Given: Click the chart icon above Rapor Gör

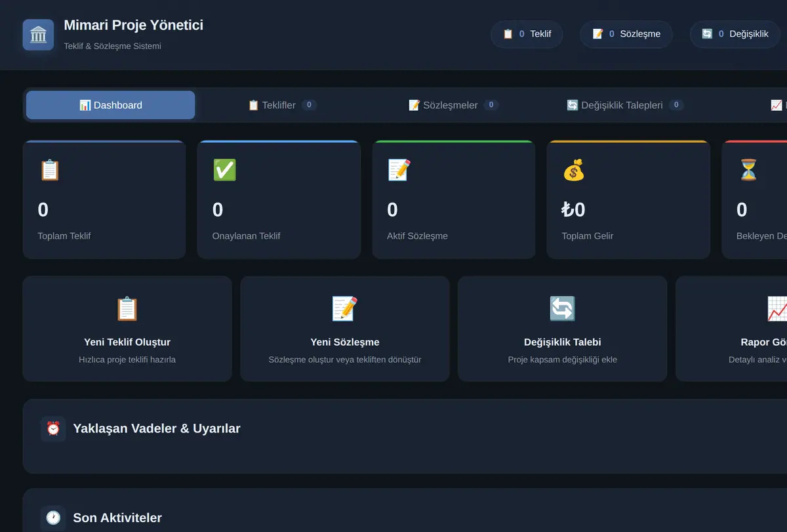Looking at the screenshot, I should tap(777, 308).
